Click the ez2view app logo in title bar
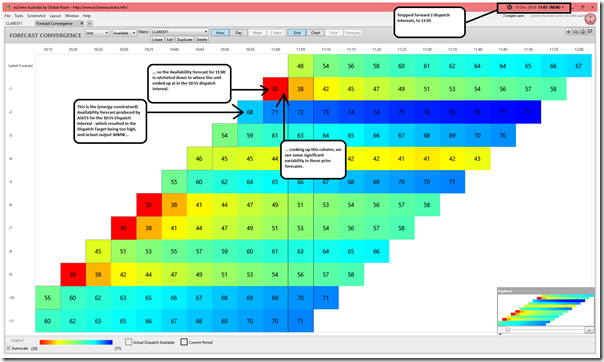Screen dimensions: 604x362 click(8, 7)
